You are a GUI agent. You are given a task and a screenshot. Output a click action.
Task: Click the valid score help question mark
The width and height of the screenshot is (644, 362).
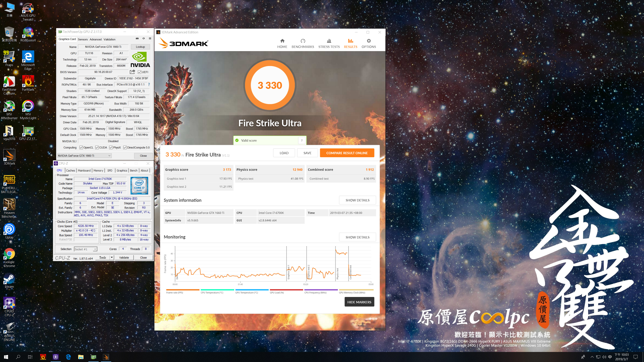point(302,140)
